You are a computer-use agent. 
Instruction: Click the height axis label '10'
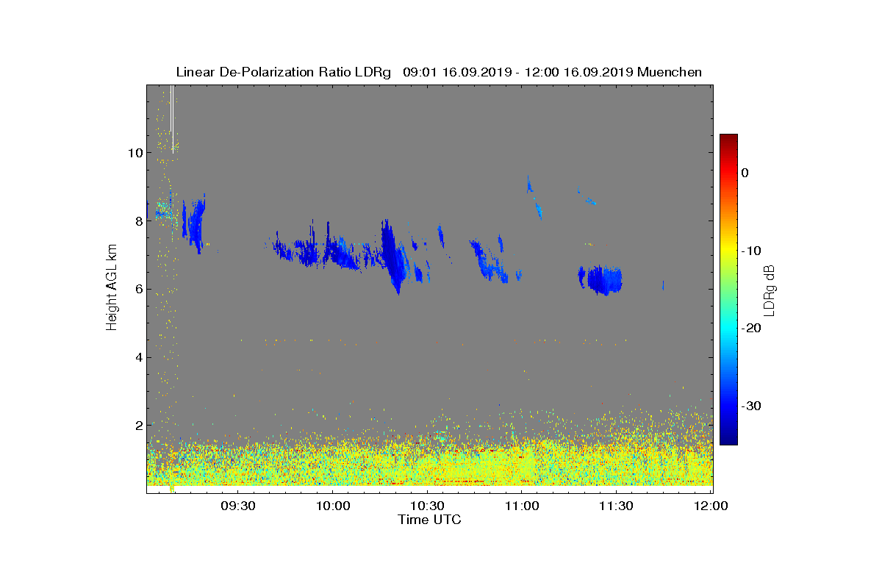click(x=134, y=153)
